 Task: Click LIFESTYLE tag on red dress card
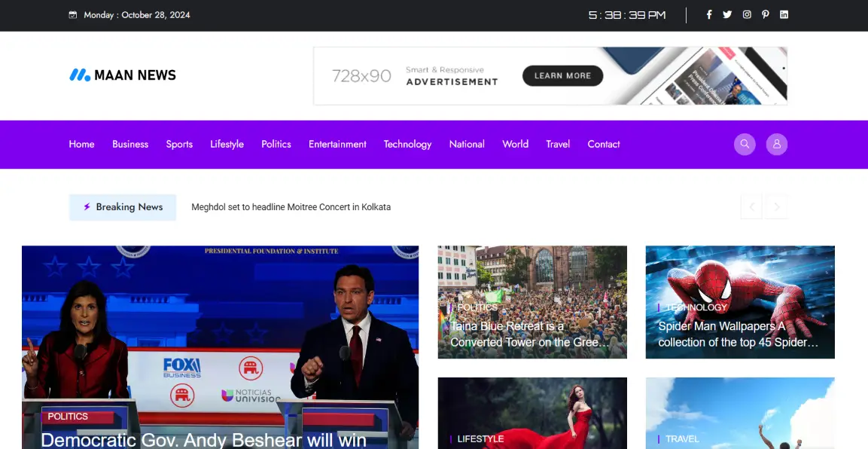(480, 439)
